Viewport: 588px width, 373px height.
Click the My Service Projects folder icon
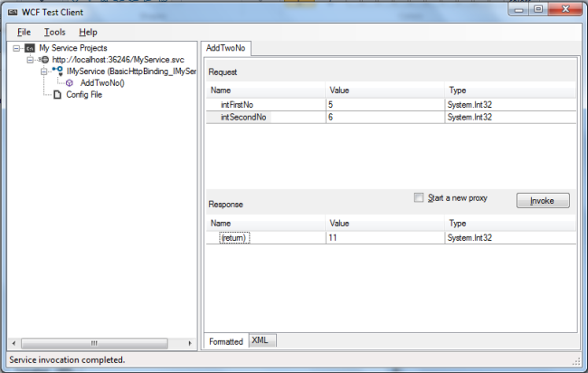coord(30,48)
